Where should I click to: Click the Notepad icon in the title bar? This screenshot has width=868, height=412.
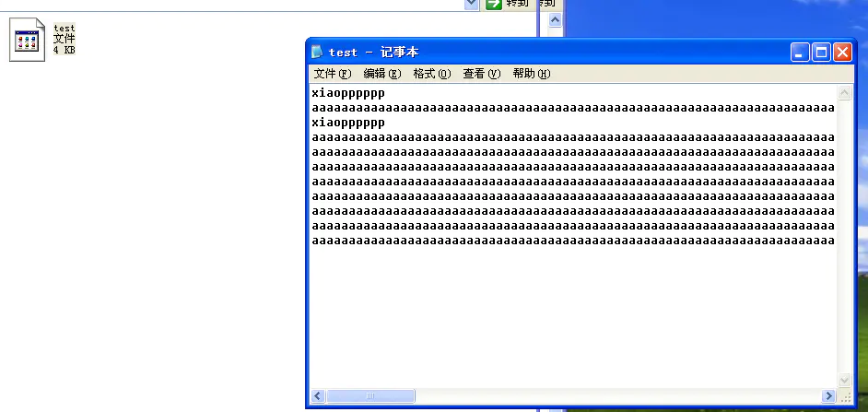(317, 52)
